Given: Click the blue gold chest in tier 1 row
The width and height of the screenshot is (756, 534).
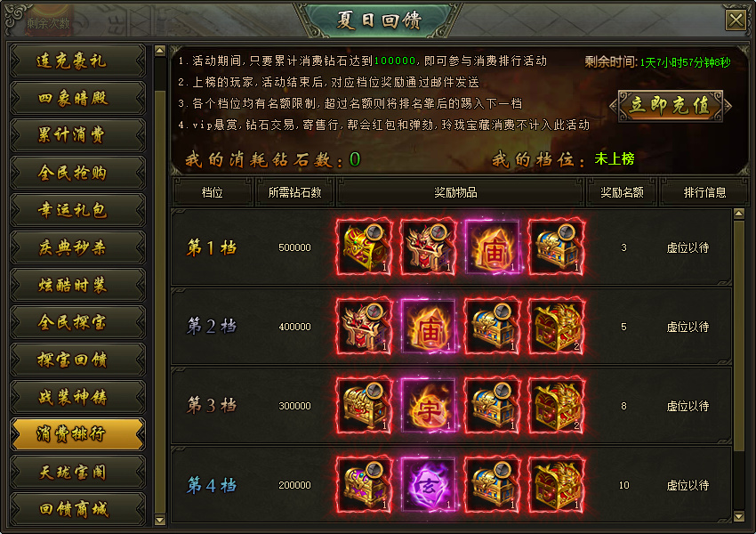Looking at the screenshot, I should (557, 247).
